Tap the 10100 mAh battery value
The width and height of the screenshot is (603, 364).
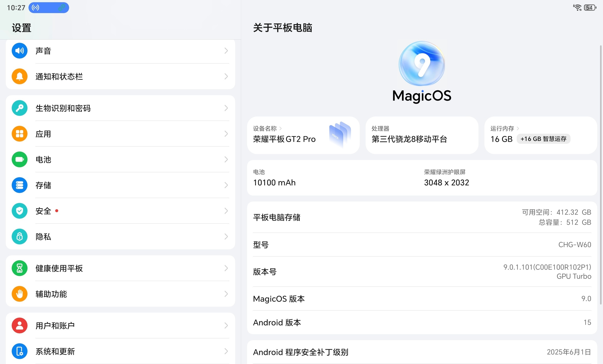[274, 183]
